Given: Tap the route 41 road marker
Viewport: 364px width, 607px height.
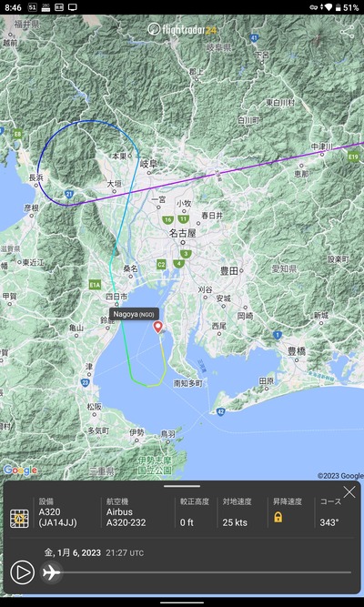Looking at the screenshot, I should (x=254, y=38).
